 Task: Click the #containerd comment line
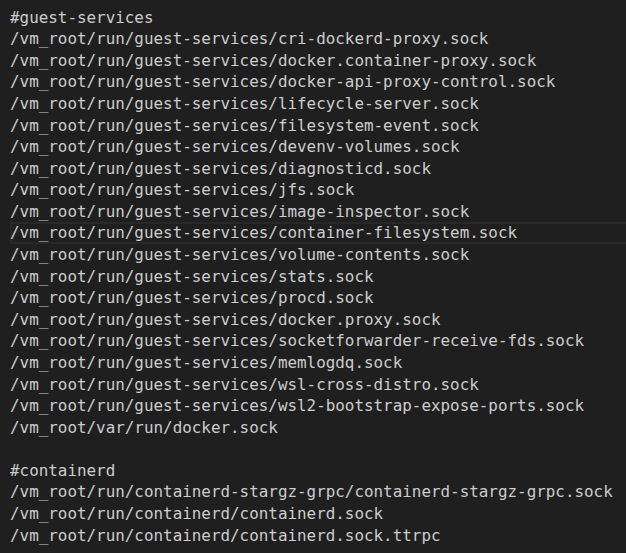click(62, 470)
